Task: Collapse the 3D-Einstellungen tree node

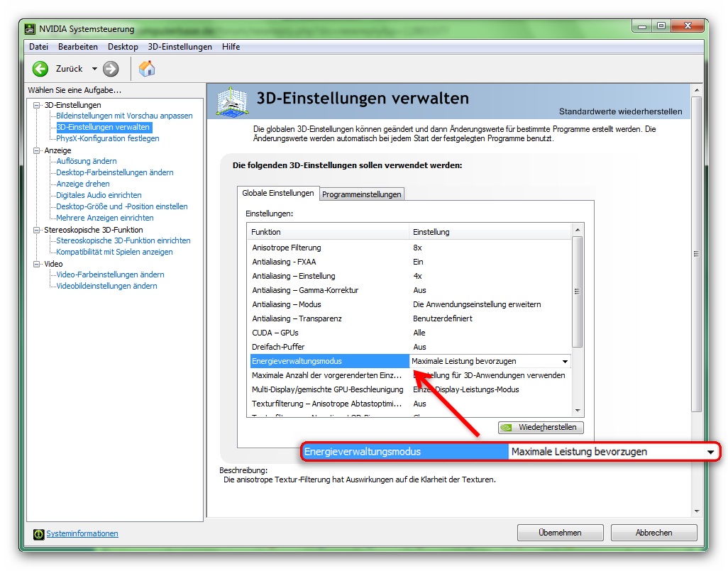Action: pyautogui.click(x=37, y=106)
